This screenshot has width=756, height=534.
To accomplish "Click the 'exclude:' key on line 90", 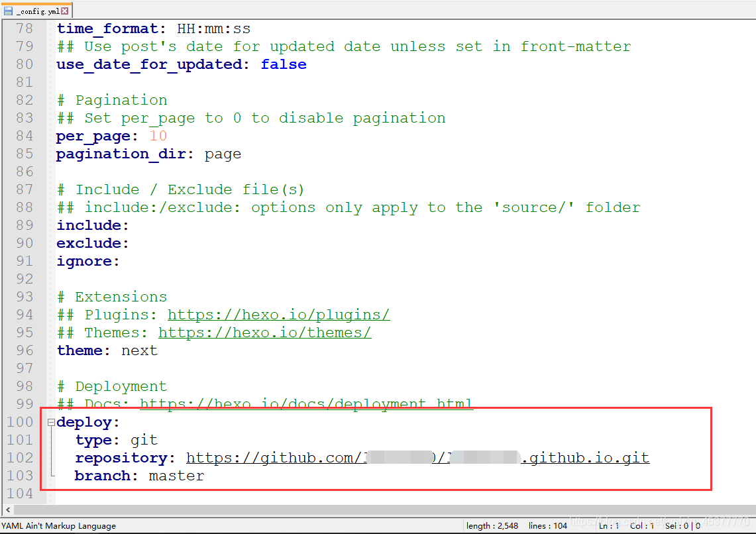I will pos(93,243).
